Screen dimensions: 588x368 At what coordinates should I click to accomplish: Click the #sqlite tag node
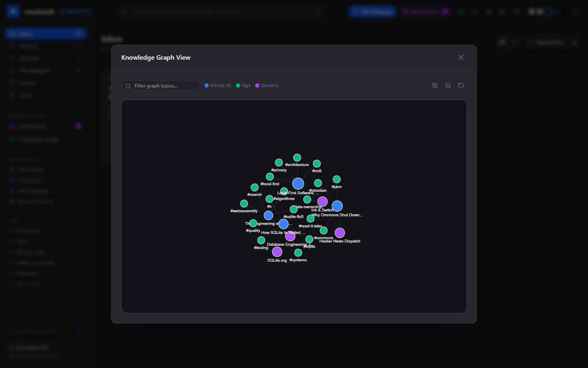pyautogui.click(x=310, y=239)
